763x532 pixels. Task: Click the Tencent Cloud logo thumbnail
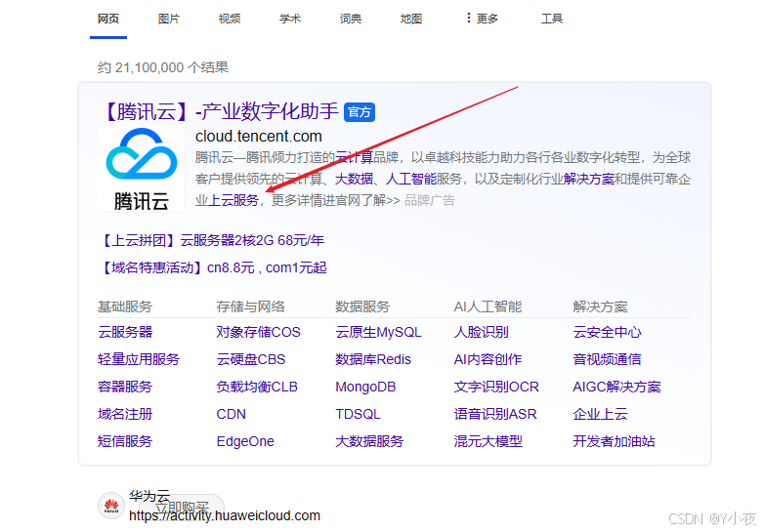pyautogui.click(x=141, y=169)
